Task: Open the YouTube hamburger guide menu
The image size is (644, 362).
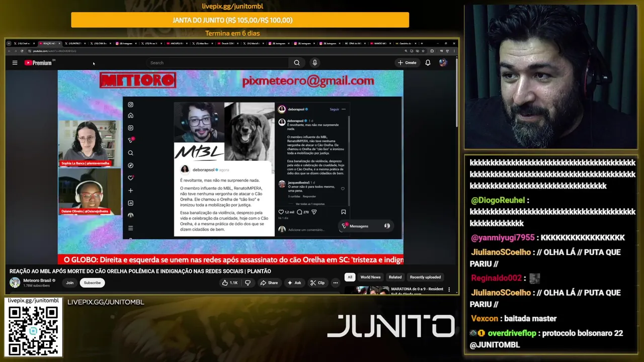Action: click(x=15, y=63)
